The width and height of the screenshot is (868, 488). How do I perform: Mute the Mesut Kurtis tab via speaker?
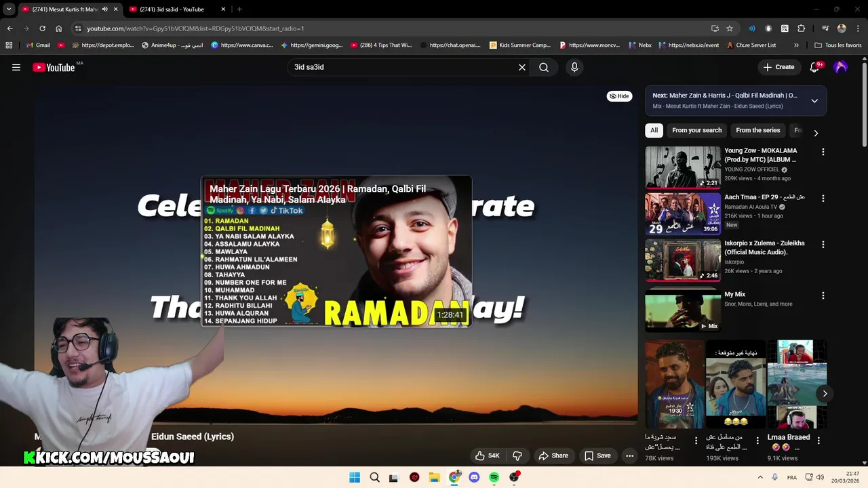[104, 9]
